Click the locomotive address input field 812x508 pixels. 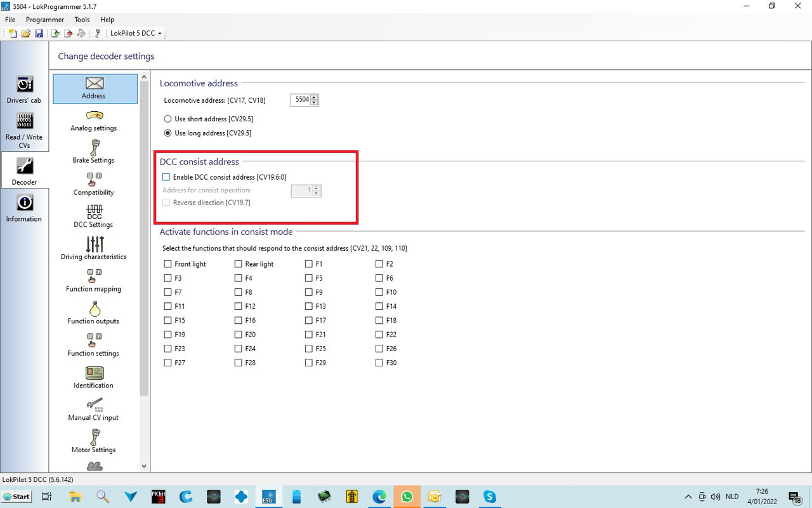coord(300,100)
